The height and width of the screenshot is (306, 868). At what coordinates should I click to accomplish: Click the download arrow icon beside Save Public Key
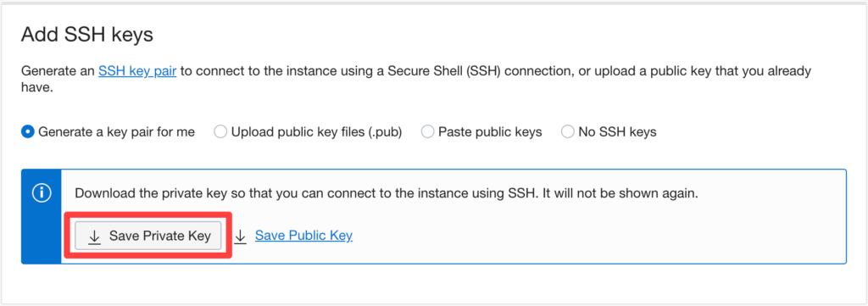[x=240, y=236]
